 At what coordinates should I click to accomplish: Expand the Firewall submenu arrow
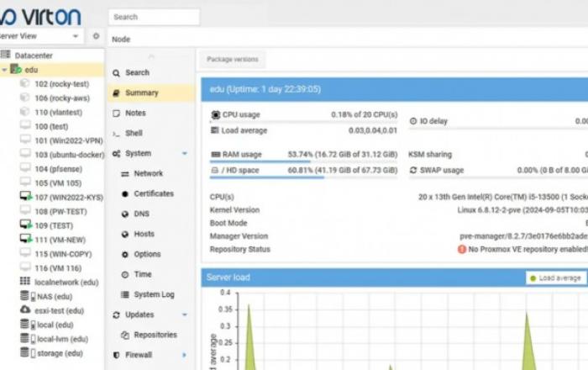click(x=185, y=355)
